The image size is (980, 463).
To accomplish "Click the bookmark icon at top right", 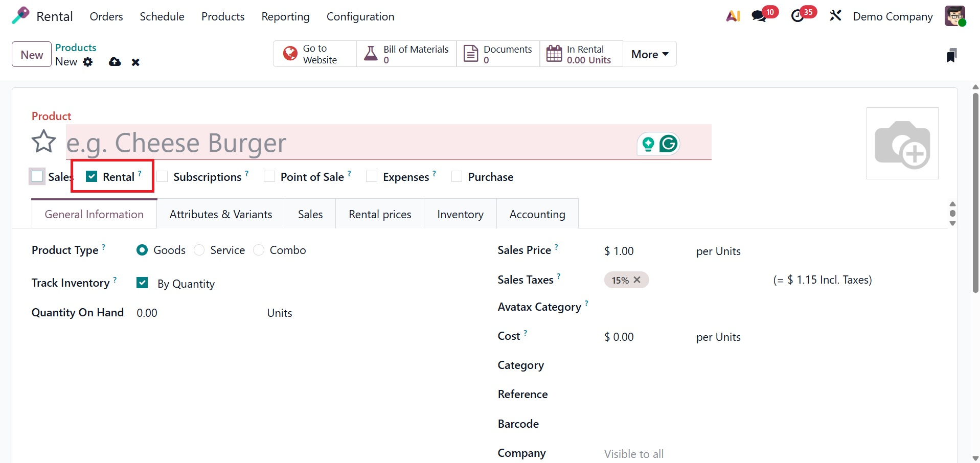I will tap(951, 55).
